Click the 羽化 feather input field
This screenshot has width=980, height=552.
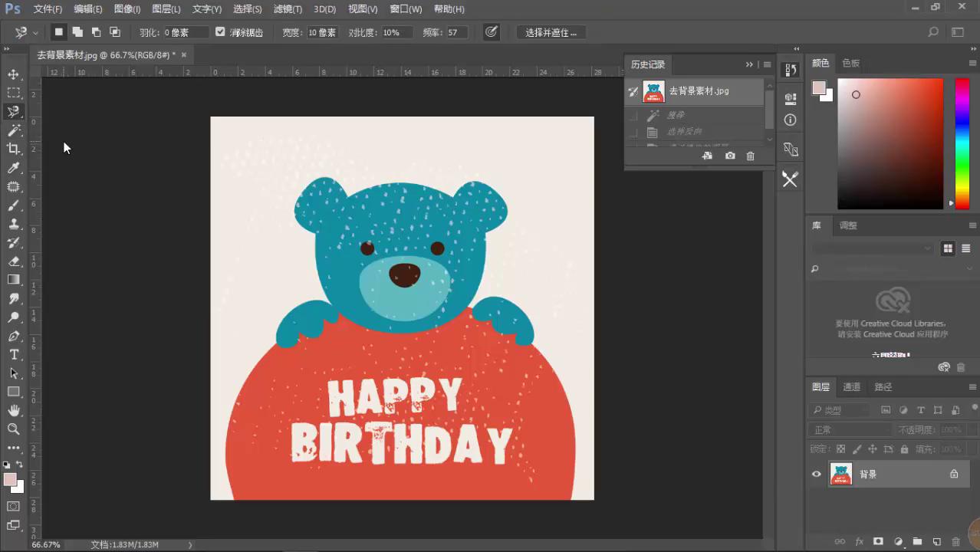(x=185, y=32)
